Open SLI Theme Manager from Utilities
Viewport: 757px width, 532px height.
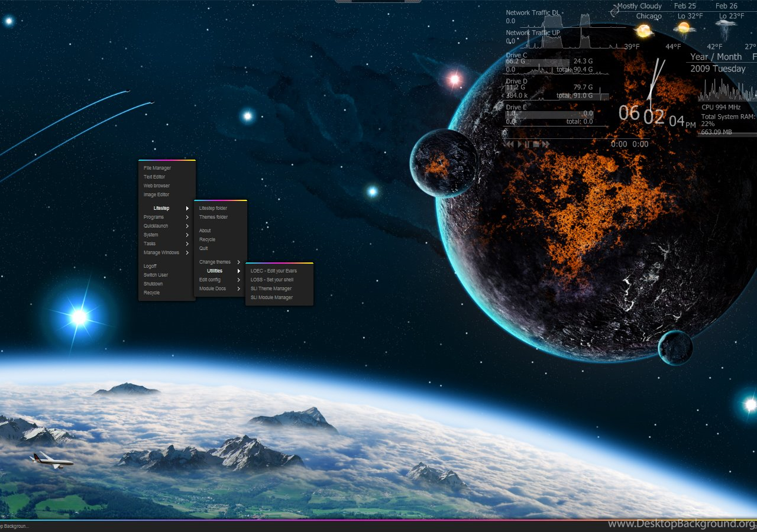click(x=271, y=288)
